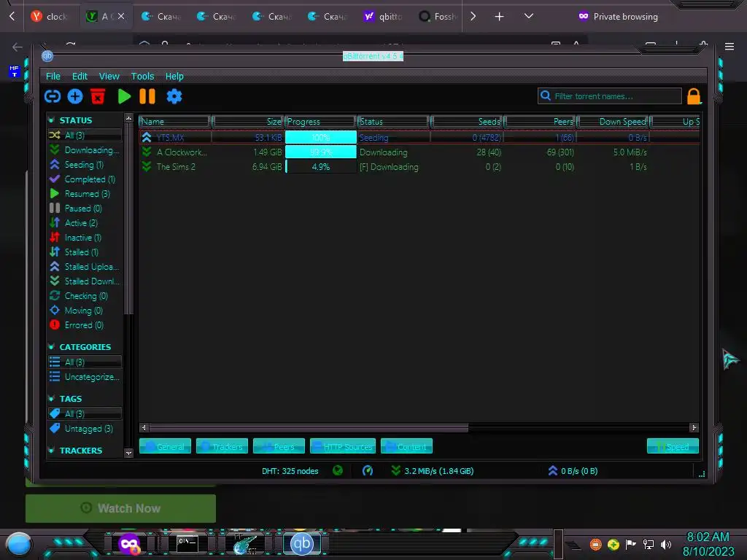Screen dimensions: 747x560
Task: Select All (3) under Tags
Action: coord(85,414)
